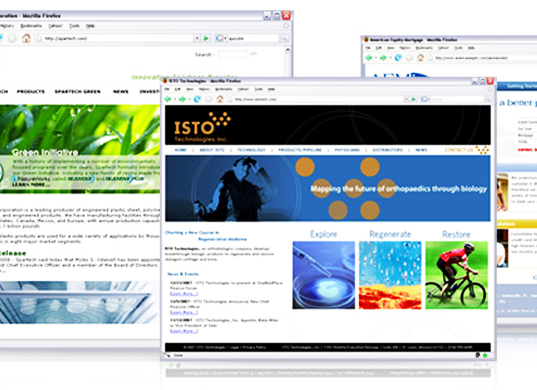Click the Stop icon in ISTO browser toolbar
The width and height of the screenshot is (537, 390).
click(209, 99)
